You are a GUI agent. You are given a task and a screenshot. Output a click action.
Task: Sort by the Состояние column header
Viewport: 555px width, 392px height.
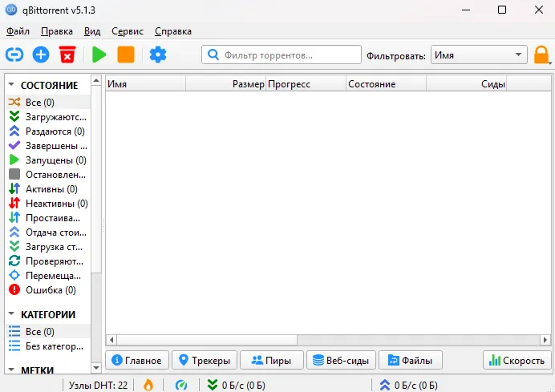pos(386,84)
